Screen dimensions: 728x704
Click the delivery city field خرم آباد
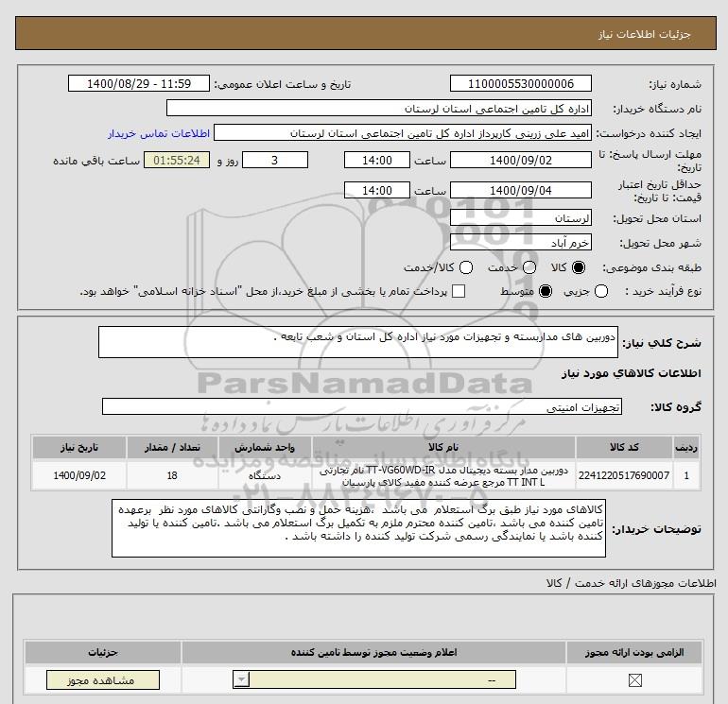coord(520,242)
